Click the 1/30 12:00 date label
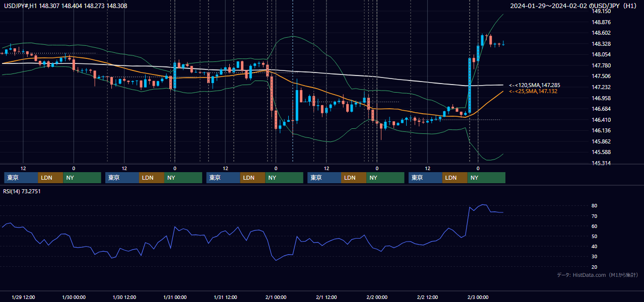This screenshot has height=302, width=644. [x=124, y=297]
